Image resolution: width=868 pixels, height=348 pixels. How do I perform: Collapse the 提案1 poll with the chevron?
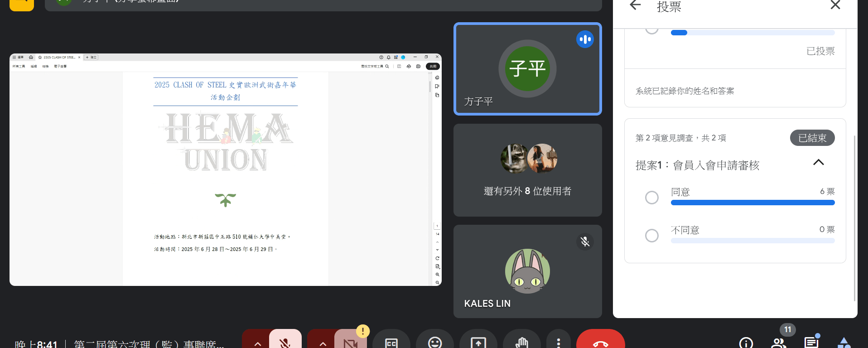[818, 163]
